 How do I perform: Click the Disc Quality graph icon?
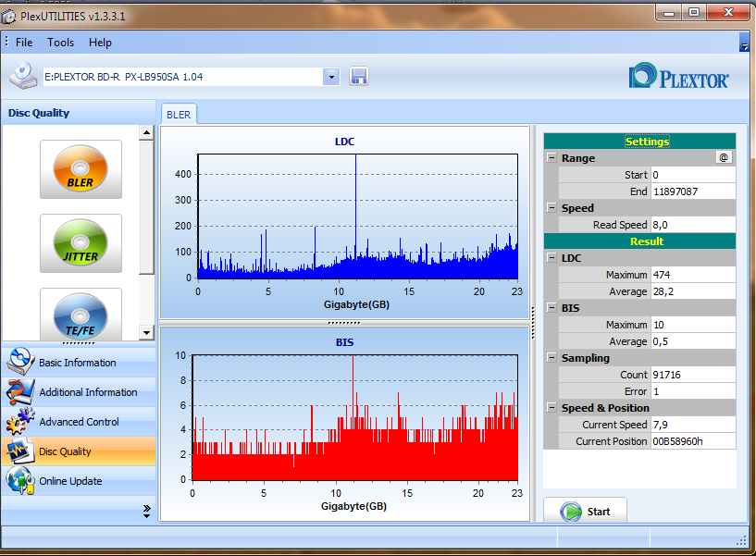pos(19,451)
